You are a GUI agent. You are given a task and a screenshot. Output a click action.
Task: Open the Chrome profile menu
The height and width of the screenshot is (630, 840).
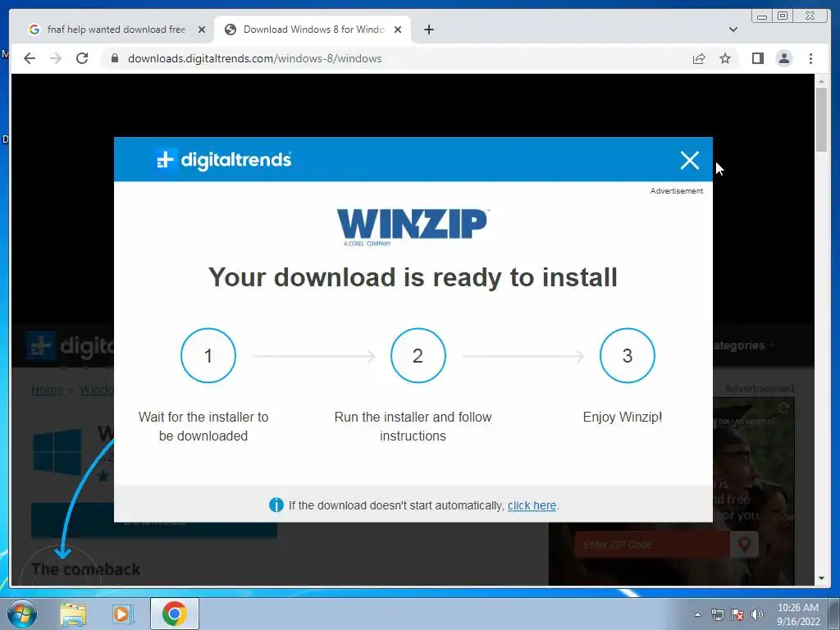(x=783, y=58)
